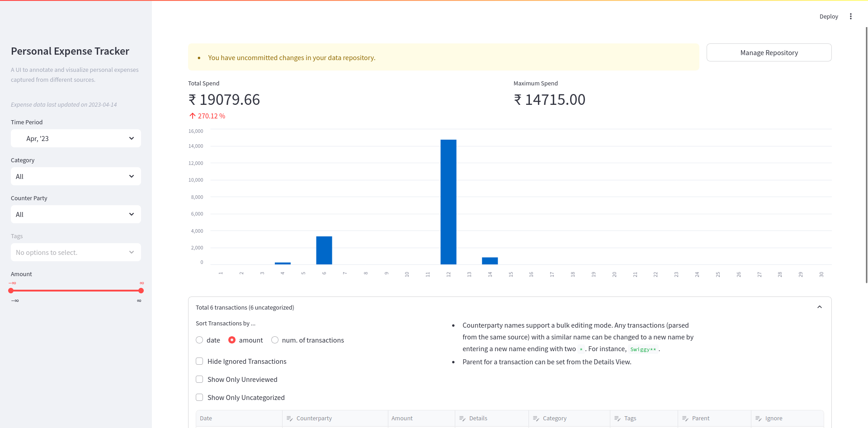Click the left Amount slider handle
Screen dimensions: 868x428
[x=11, y=291]
